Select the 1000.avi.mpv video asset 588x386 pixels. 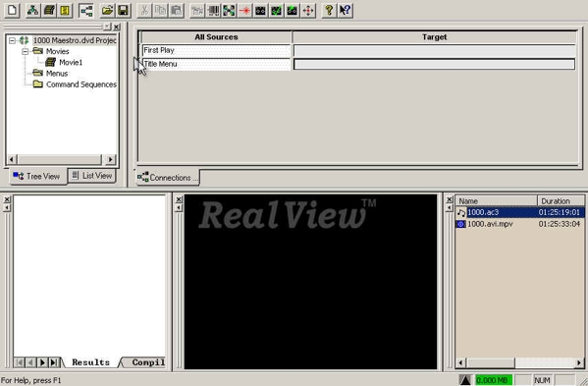tap(519, 224)
